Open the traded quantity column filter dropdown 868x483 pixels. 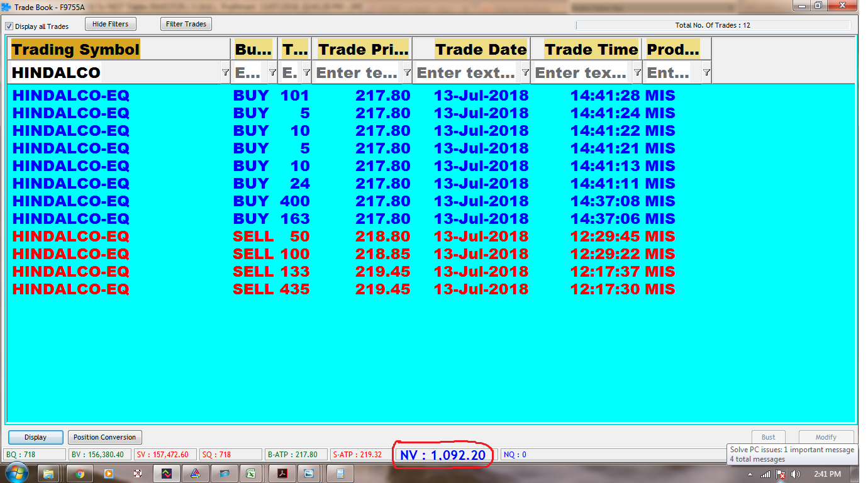[306, 73]
